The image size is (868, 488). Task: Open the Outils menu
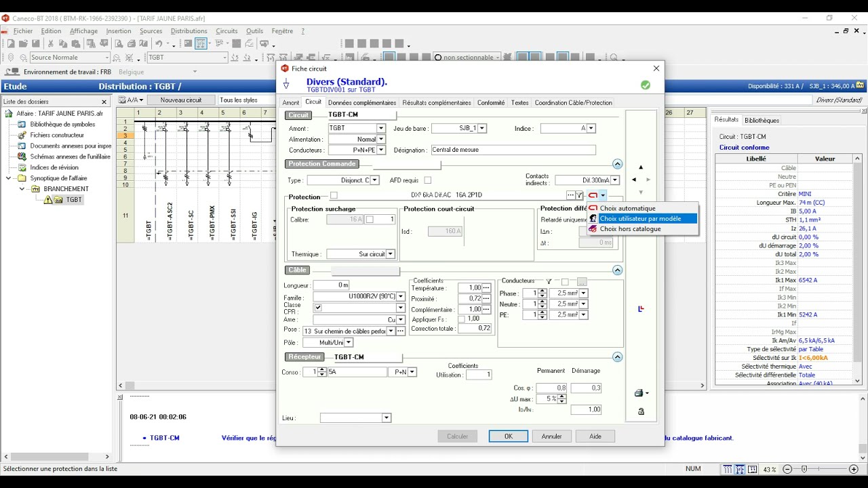254,31
